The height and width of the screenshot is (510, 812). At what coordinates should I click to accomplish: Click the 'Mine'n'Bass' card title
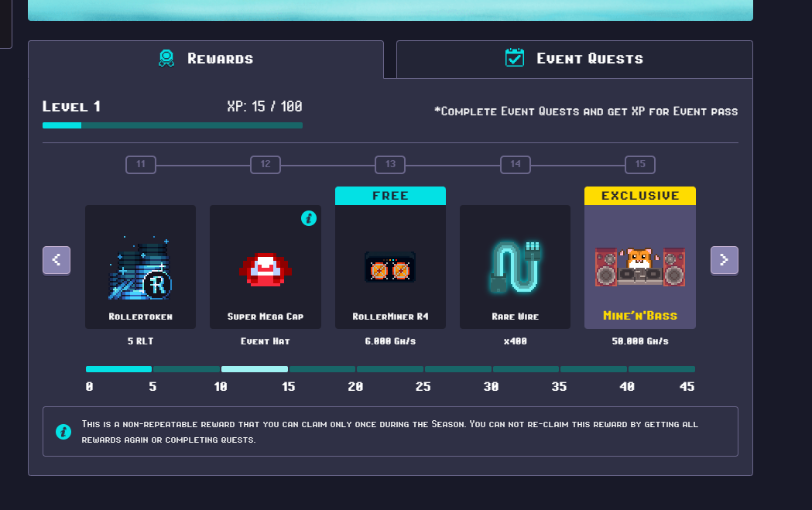tap(640, 315)
